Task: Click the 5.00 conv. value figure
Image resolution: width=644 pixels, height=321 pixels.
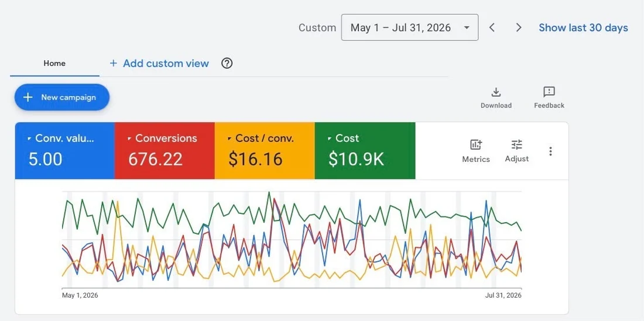Action: click(x=45, y=159)
